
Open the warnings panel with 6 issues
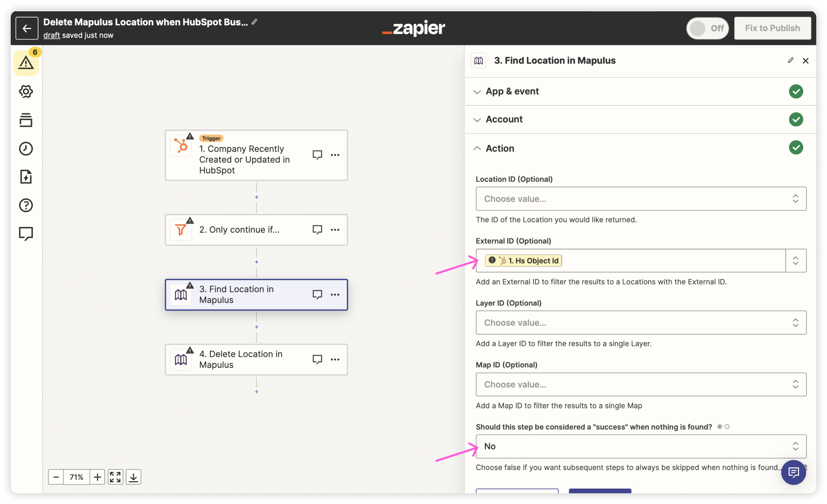(x=26, y=62)
